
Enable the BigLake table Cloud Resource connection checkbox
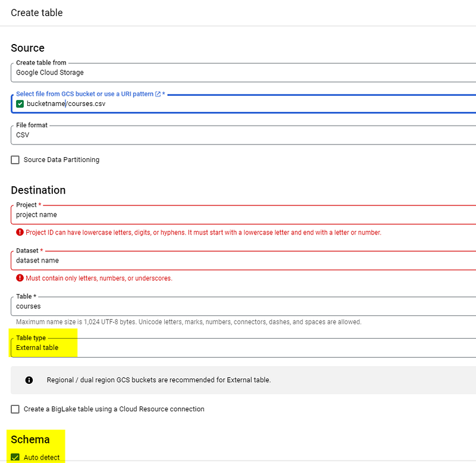tap(15, 409)
